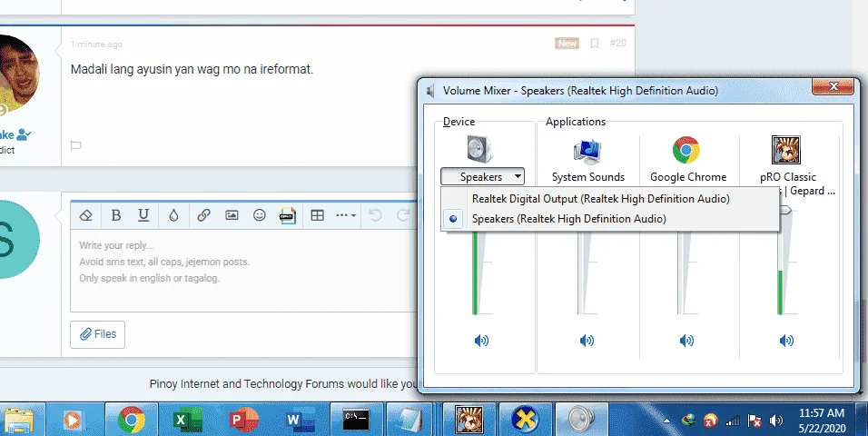
Task: Click the GIF media insert icon
Action: point(287,215)
